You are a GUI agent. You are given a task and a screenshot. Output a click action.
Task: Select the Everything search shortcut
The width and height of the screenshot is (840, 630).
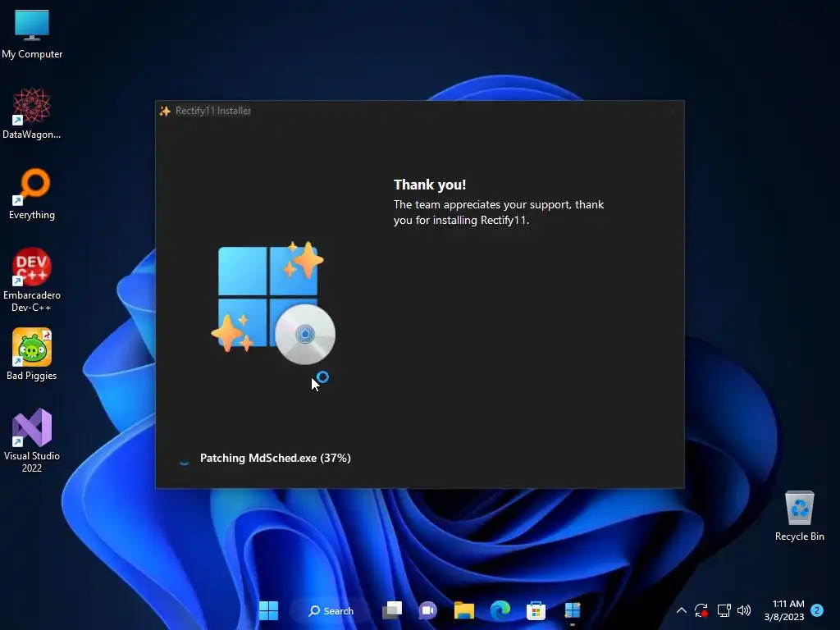coord(32,194)
